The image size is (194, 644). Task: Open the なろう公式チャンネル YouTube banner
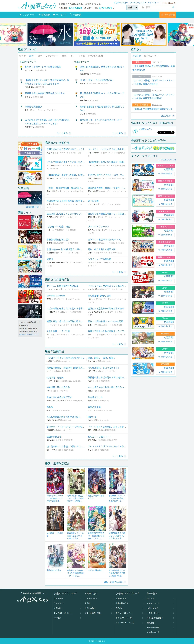(x=153, y=148)
